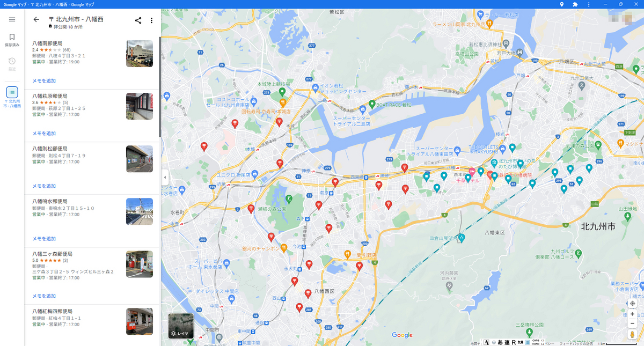View the 八幡鳴水郵便局 photo thumbnail

point(140,211)
